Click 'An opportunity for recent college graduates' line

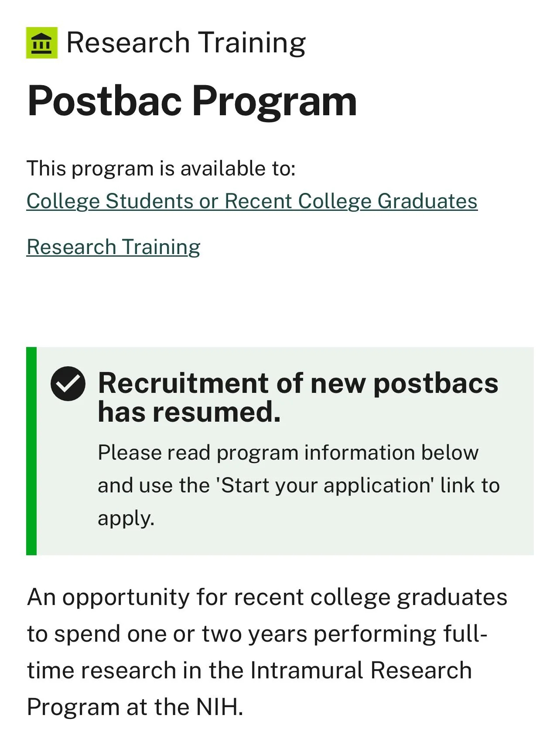267,597
